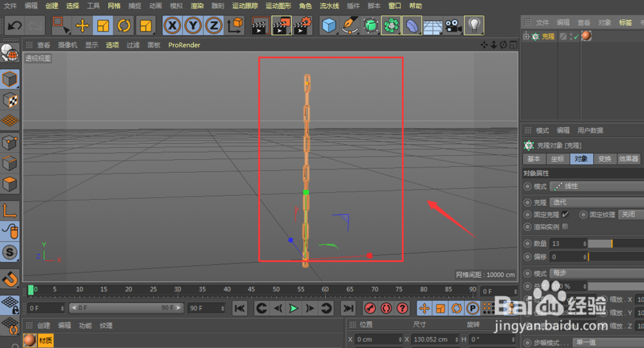Open the generators subdivision surface icon
This screenshot has width=644, height=348.
(x=370, y=26)
